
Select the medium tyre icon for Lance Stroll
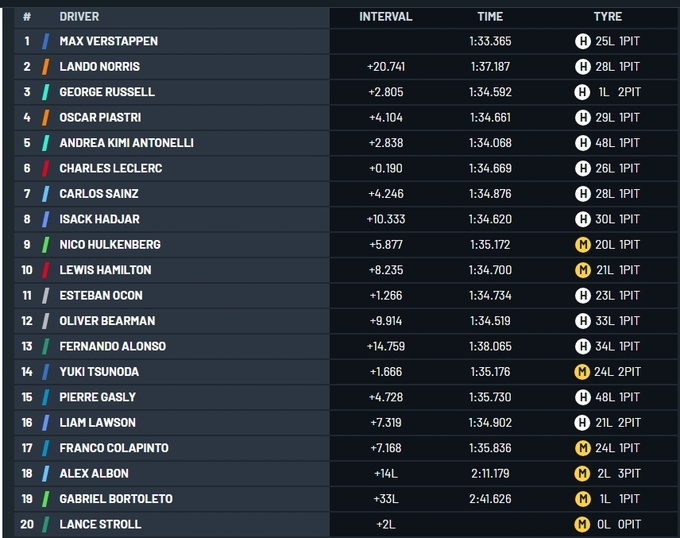[582, 524]
